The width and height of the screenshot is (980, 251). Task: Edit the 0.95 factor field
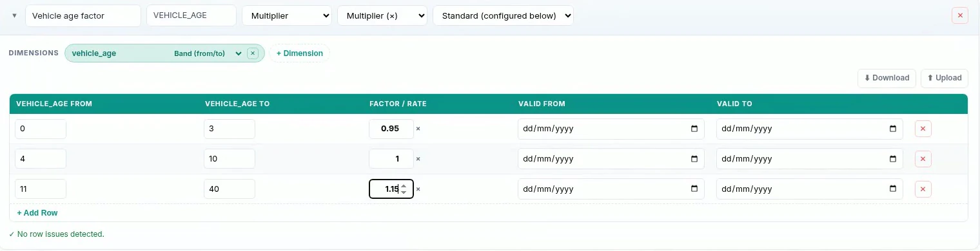(391, 129)
